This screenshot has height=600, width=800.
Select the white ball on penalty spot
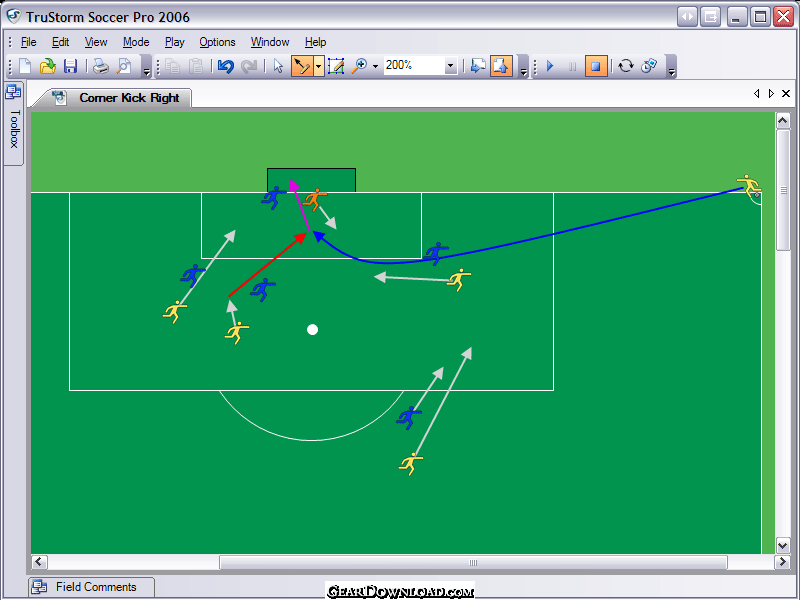(313, 330)
